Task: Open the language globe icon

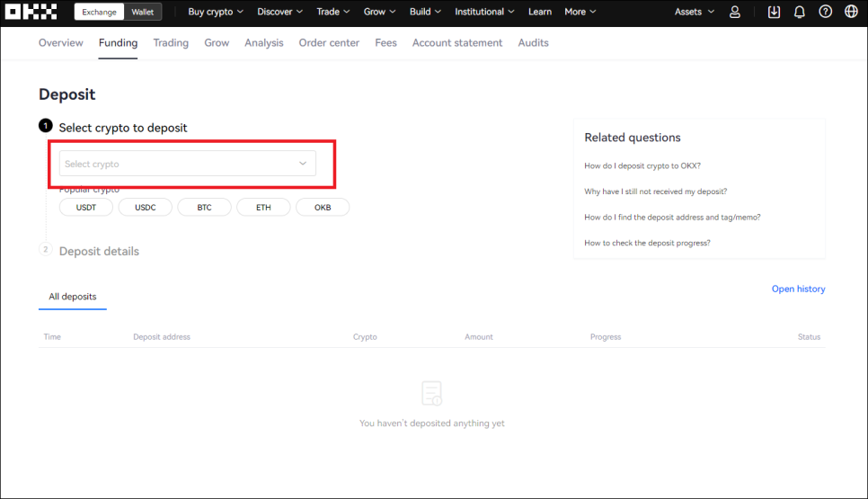Action: [x=851, y=12]
